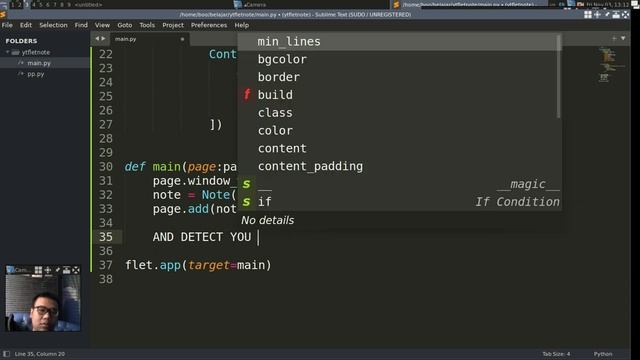
Task: Click the green 's' snippet icon beside __magic__
Action: (246, 184)
